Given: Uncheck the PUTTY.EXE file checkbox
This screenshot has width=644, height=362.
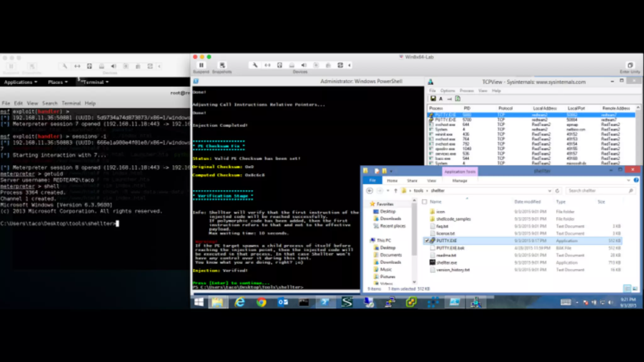Looking at the screenshot, I should 426,241.
